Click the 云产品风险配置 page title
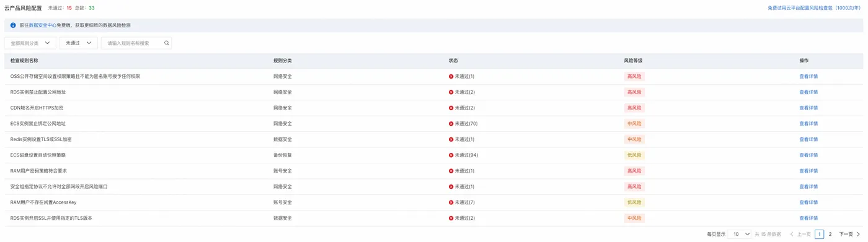Screen dimensions: 868x242 (x=23, y=8)
